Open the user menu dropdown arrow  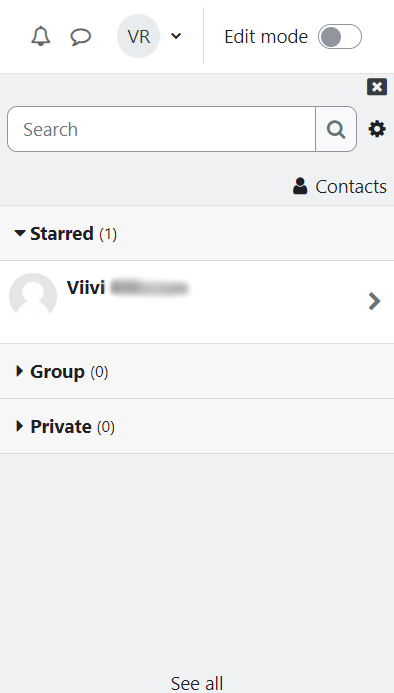(176, 36)
